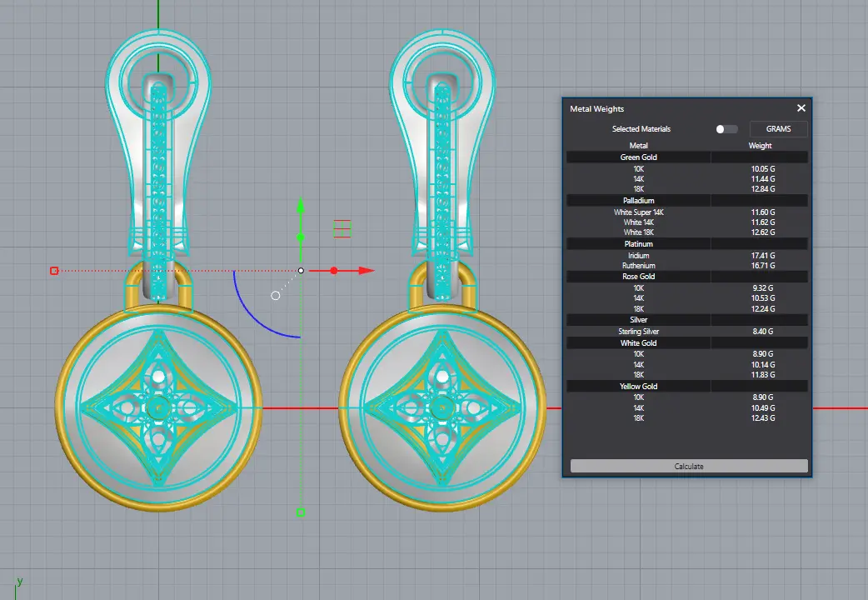Click the red square scale handle on gumball
The width and height of the screenshot is (868, 600).
(x=54, y=271)
